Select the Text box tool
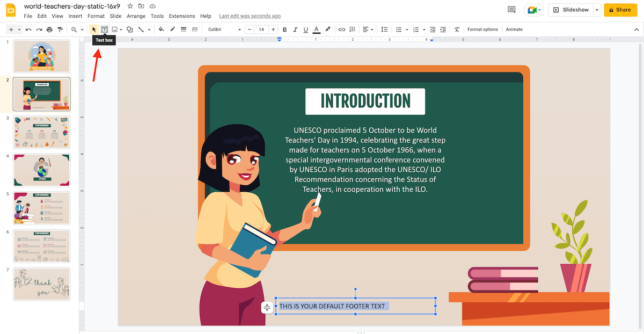Image resolution: width=644 pixels, height=334 pixels. [104, 30]
